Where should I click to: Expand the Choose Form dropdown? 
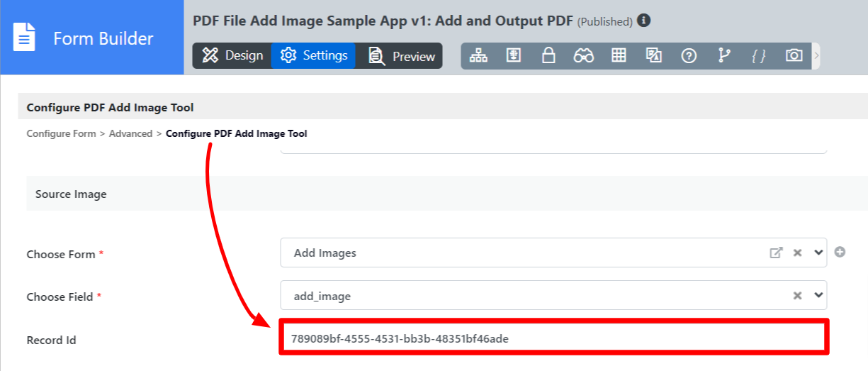click(x=818, y=253)
